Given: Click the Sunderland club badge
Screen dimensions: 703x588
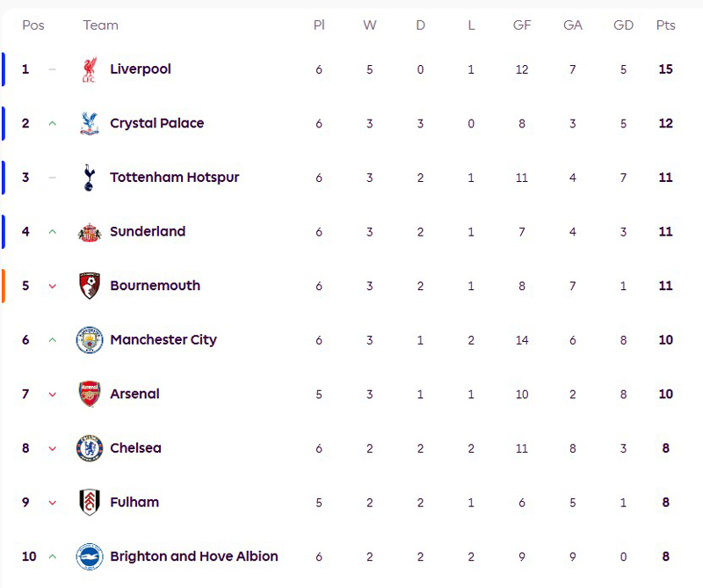Looking at the screenshot, I should pos(89,232).
